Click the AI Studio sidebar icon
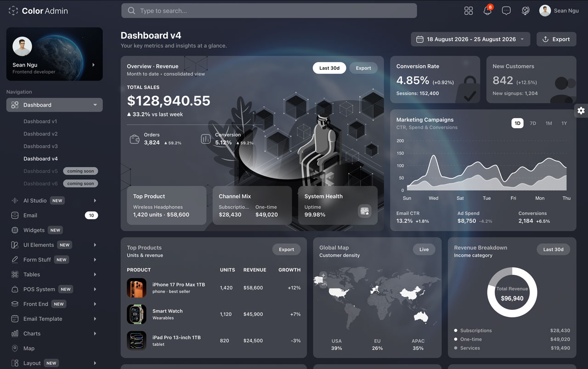This screenshot has height=369, width=588. (x=15, y=200)
